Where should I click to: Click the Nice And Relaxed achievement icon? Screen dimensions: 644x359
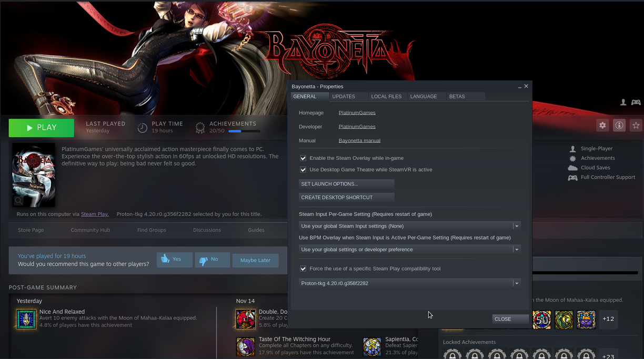click(26, 319)
